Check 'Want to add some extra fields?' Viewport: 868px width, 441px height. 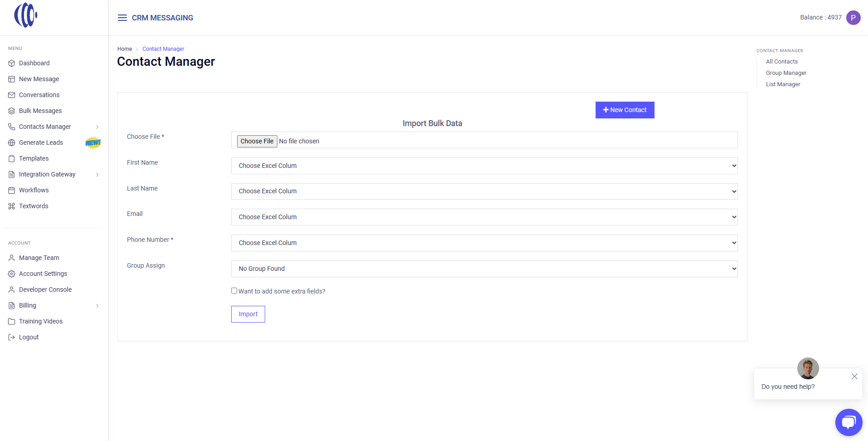[234, 291]
